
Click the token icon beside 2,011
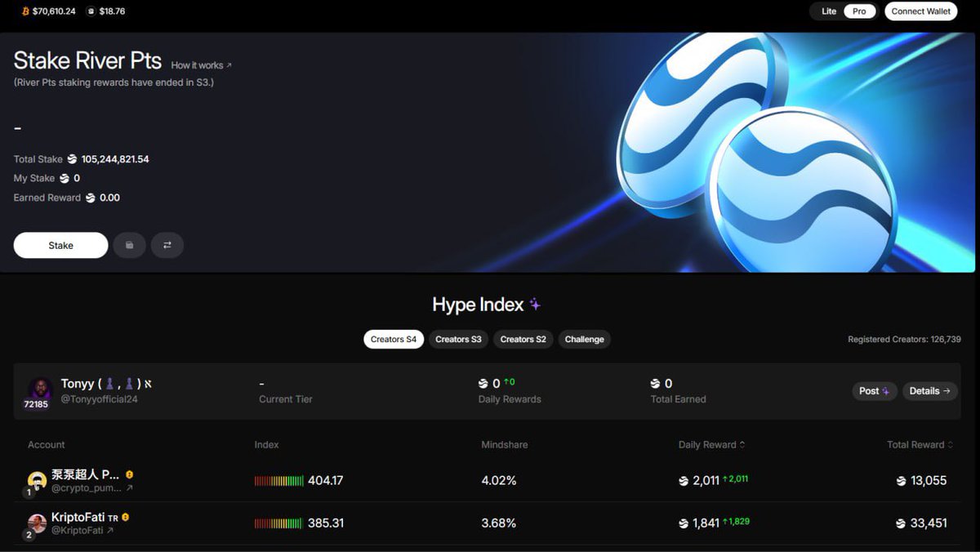684,481
